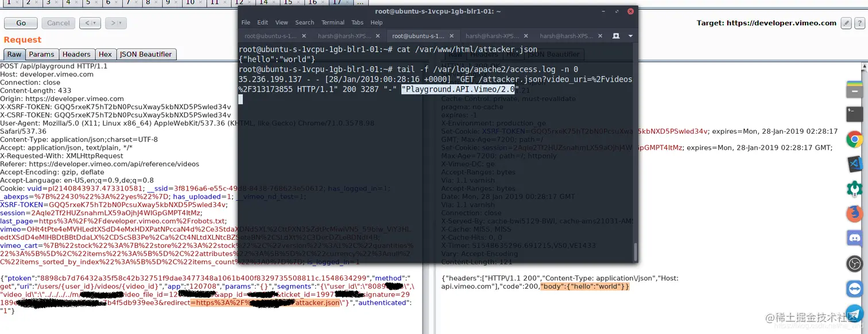Open the Edit menu in terminal
Viewport: 868px width, 334px height.
pos(262,22)
